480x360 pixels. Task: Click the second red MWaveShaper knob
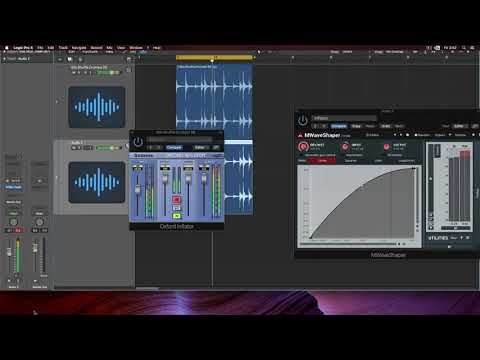click(x=345, y=146)
